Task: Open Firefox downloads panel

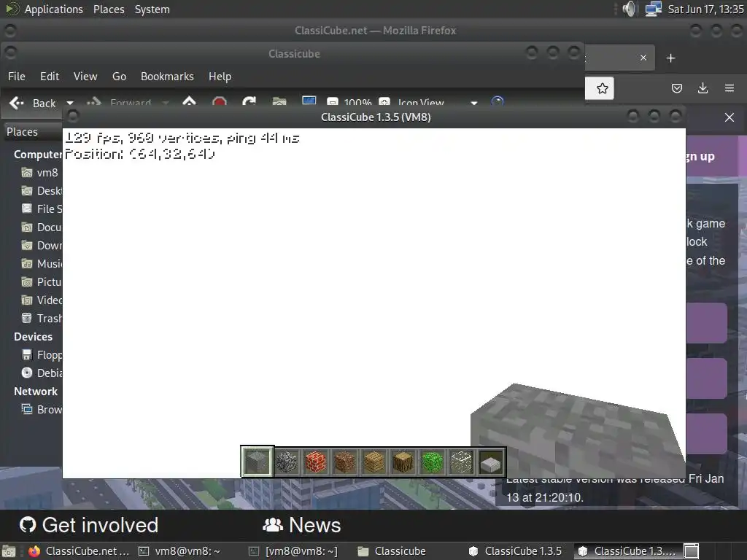Action: coord(703,88)
